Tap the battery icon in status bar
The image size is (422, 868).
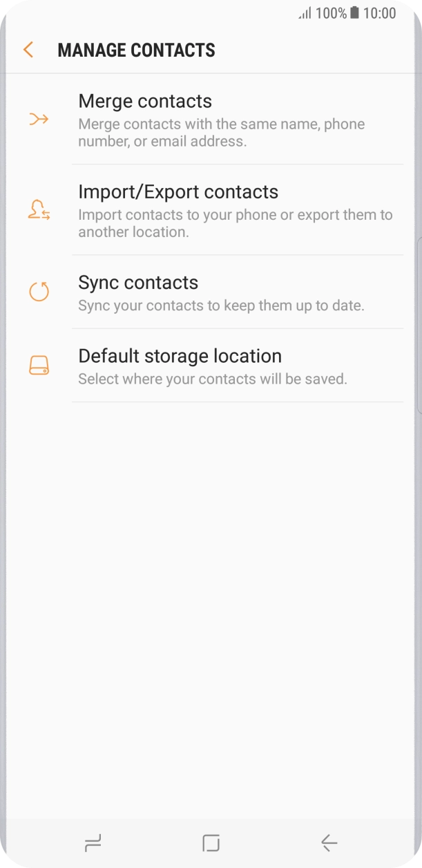tap(354, 13)
